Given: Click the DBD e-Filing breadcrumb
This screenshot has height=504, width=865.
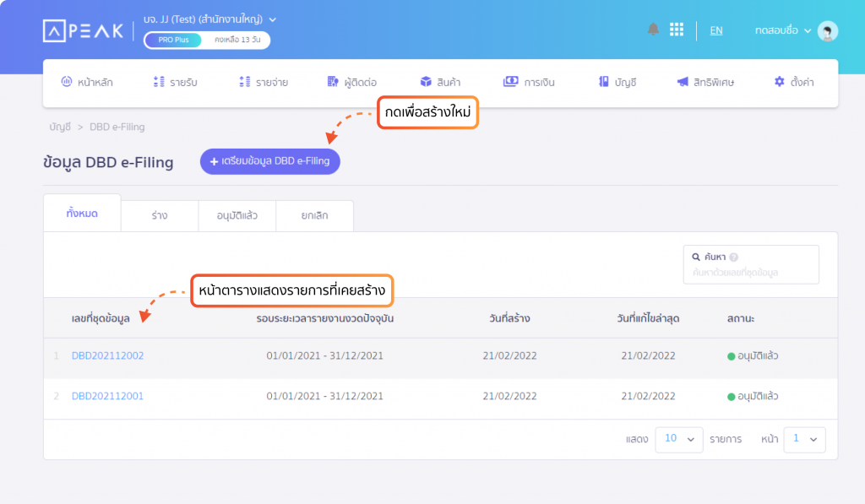Looking at the screenshot, I should pyautogui.click(x=117, y=127).
